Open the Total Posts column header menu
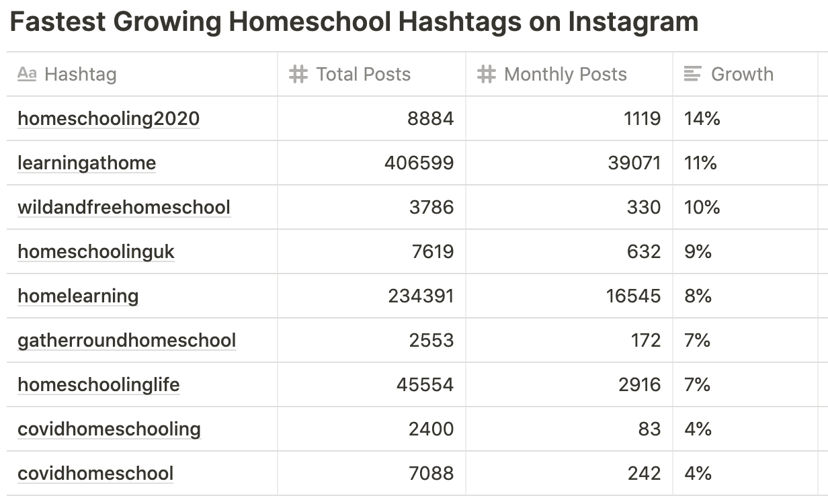828x504 pixels. [372, 74]
